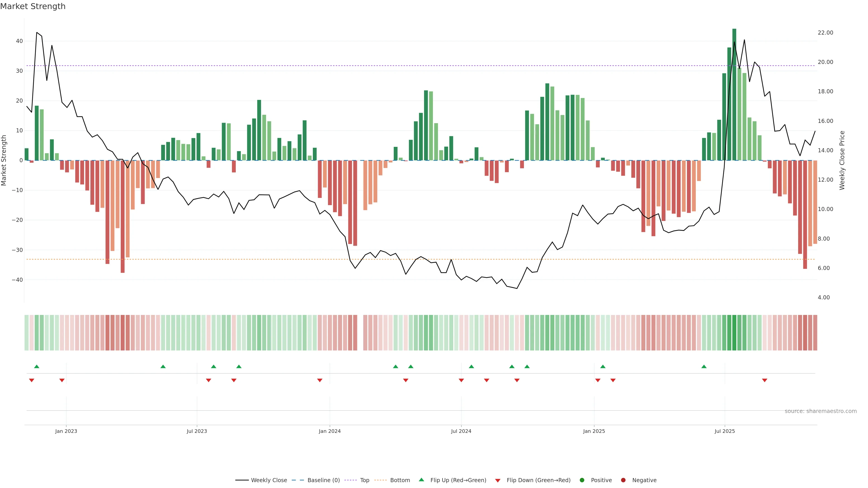
Task: Click the 22.00 right axis tick label
Action: point(825,33)
